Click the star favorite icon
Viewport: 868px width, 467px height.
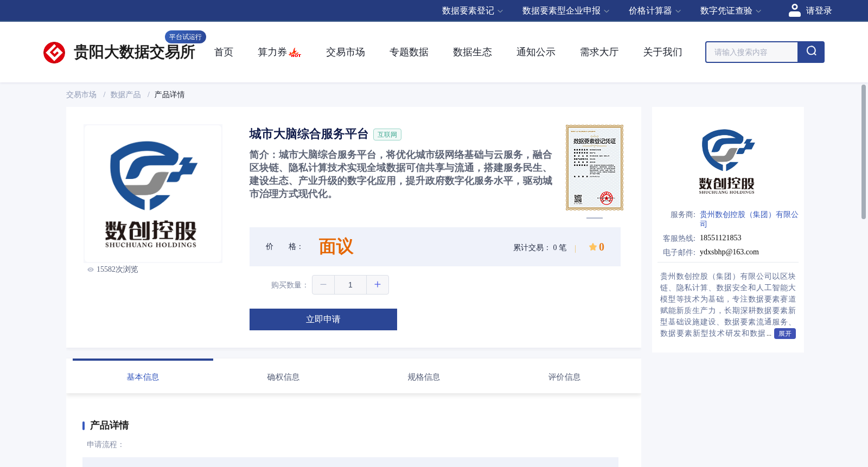pyautogui.click(x=593, y=247)
